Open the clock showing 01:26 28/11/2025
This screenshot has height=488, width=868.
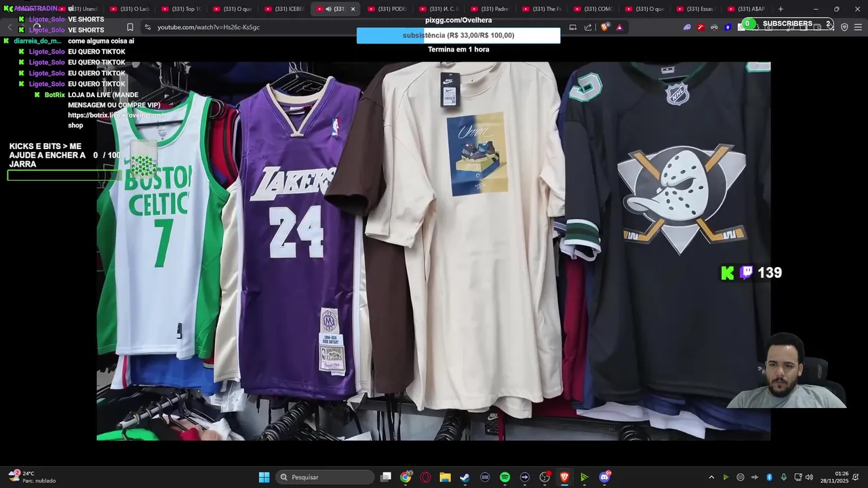click(833, 477)
